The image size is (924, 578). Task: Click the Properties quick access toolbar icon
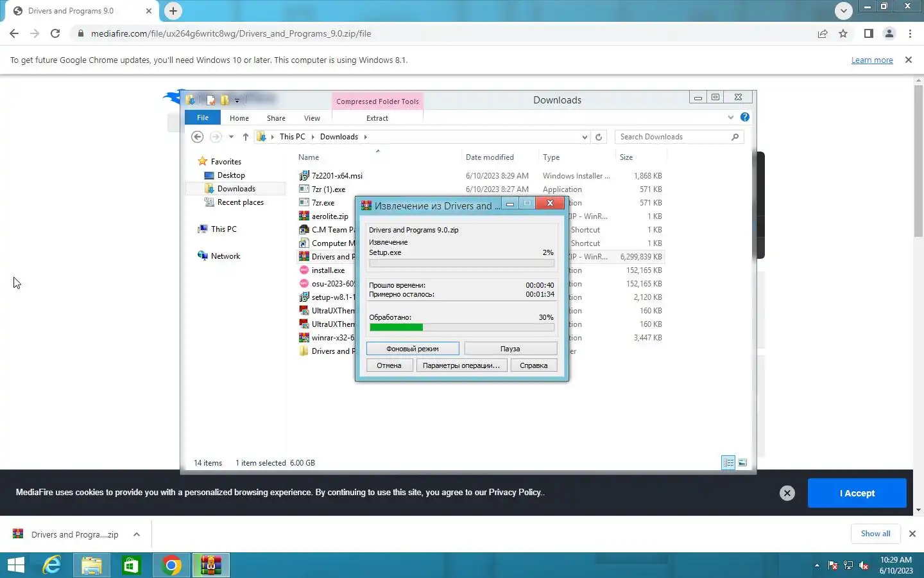pyautogui.click(x=210, y=100)
